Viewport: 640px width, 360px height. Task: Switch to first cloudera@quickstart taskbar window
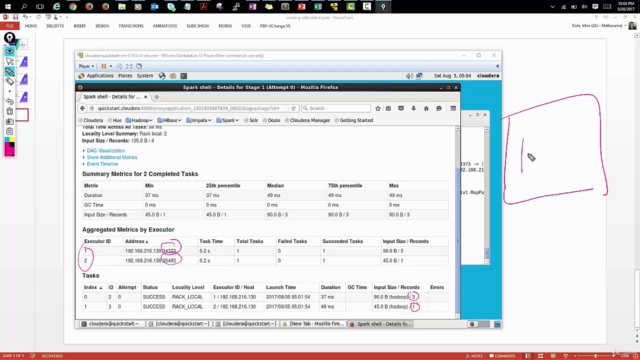[110, 324]
